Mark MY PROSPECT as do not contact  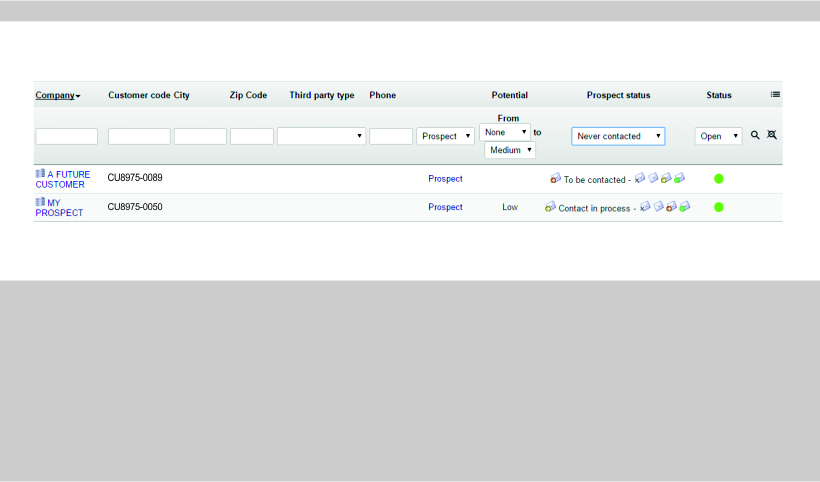tap(645, 207)
